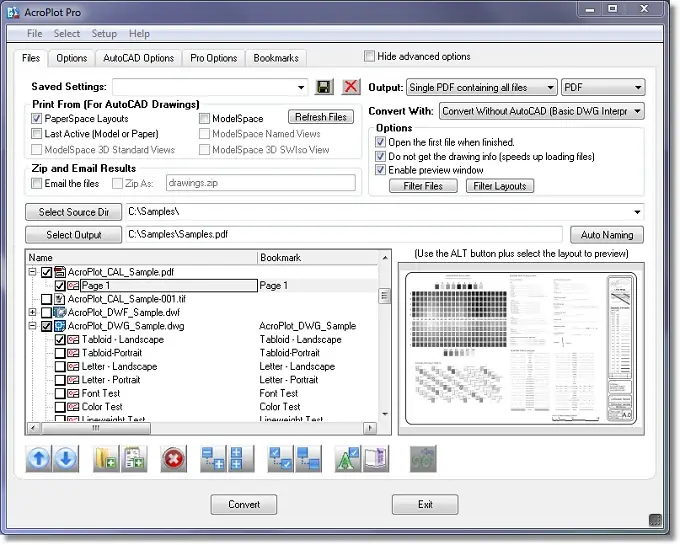Click the green floppy save settings icon

[x=323, y=87]
